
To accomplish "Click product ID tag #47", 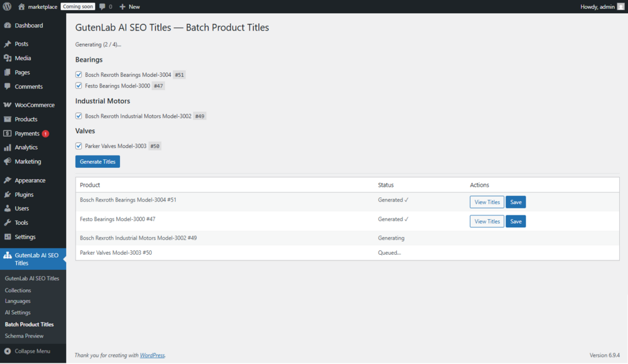I will click(x=159, y=86).
